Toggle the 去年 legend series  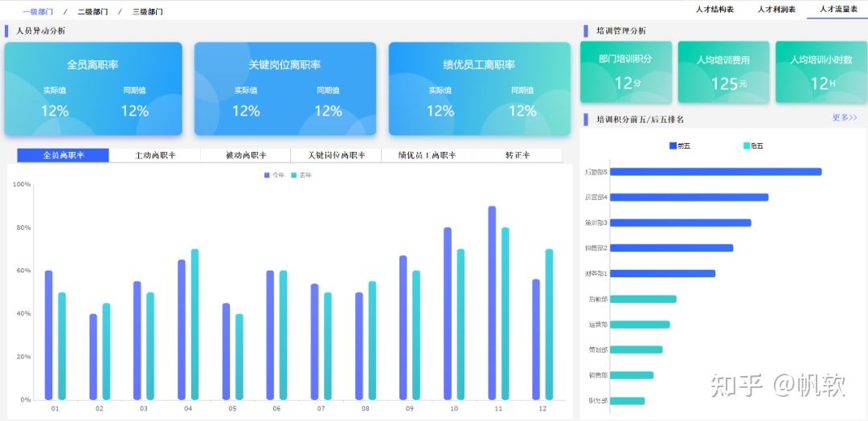(301, 175)
